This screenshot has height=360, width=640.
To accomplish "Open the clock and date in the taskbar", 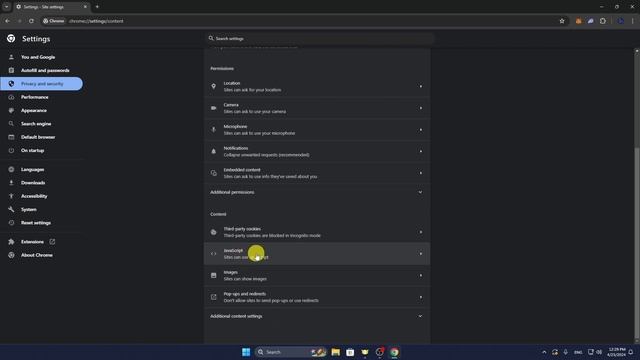I will [617, 352].
